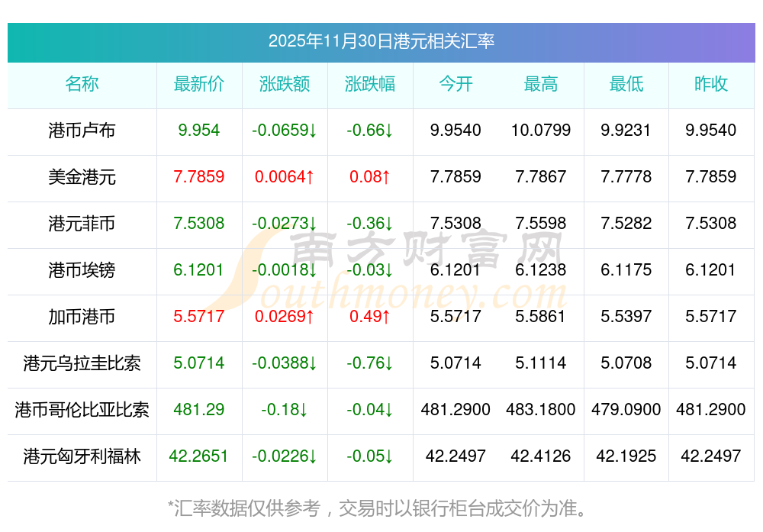Viewport: 763px width, 532px height.
Task: Click the 港元匈牙利福林 currency pair name
Action: coord(82,456)
